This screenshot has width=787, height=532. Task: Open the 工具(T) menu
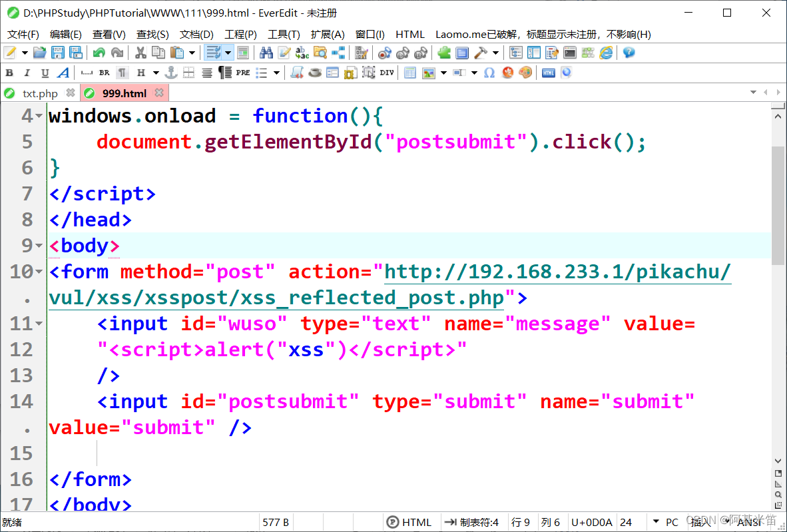[284, 34]
